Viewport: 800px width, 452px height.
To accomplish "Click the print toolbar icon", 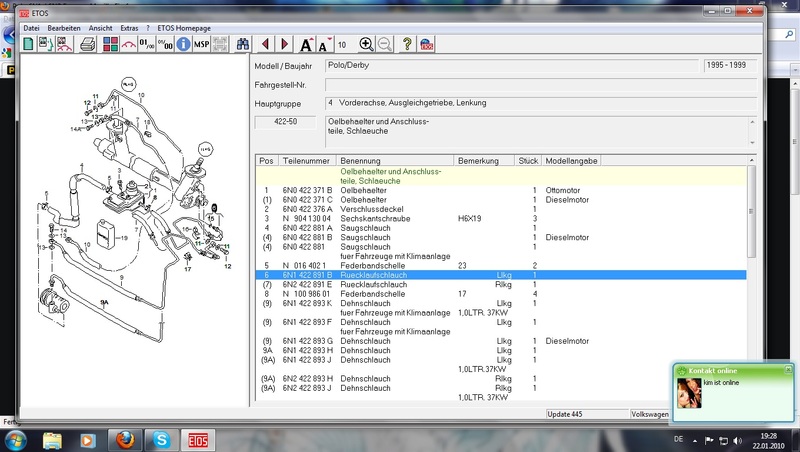I will tap(88, 44).
